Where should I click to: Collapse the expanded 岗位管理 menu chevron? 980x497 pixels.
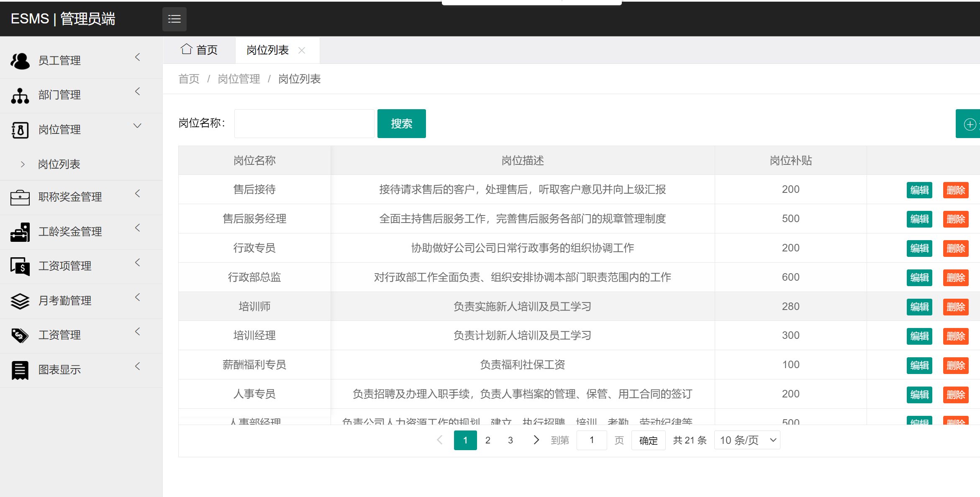pyautogui.click(x=137, y=126)
